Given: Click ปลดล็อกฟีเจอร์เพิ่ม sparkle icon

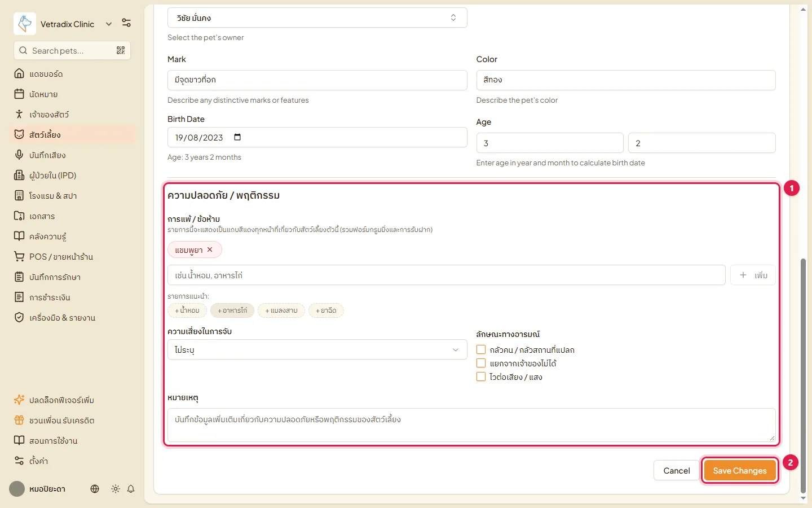Looking at the screenshot, I should [19, 400].
